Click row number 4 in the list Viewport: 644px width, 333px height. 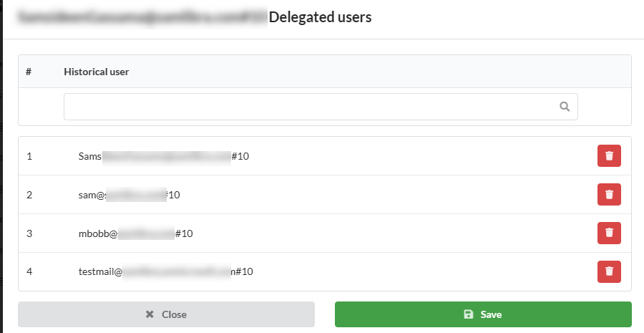coord(29,271)
